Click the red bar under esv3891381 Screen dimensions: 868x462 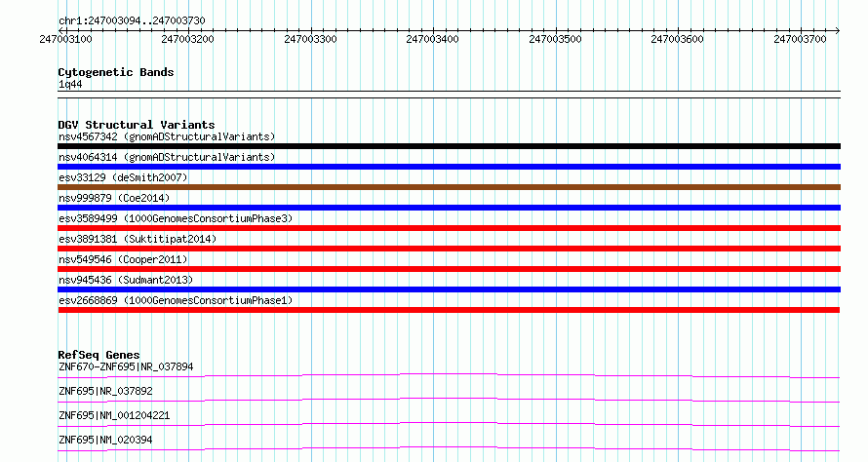tap(449, 249)
